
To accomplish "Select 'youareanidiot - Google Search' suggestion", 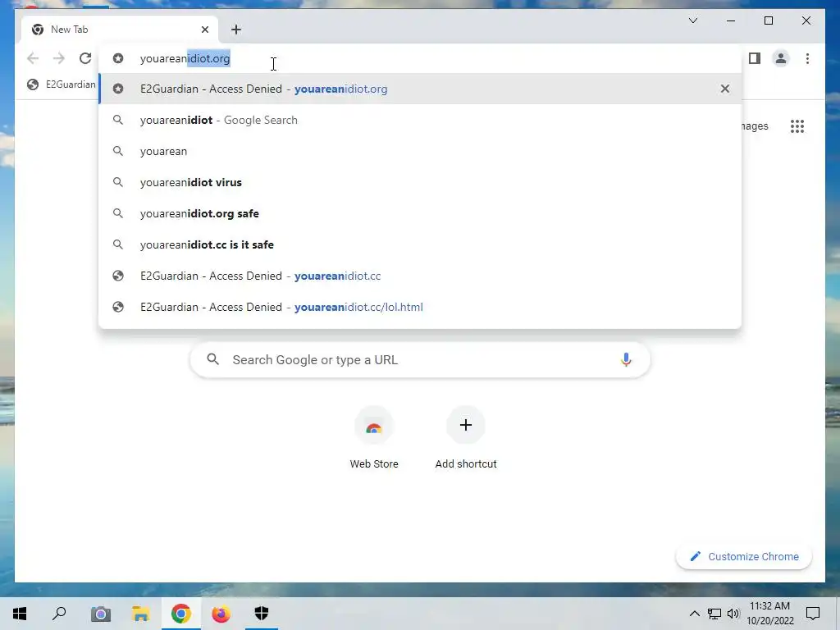I will coord(420,120).
